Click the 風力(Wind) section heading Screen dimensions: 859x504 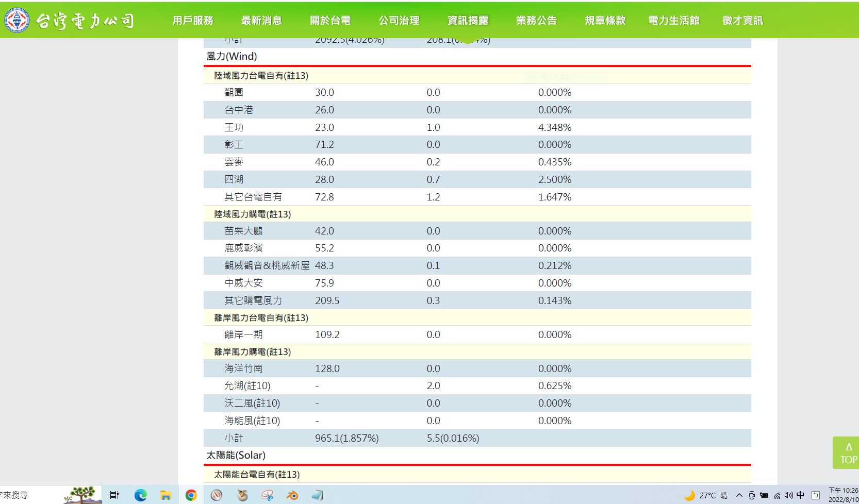(x=232, y=56)
